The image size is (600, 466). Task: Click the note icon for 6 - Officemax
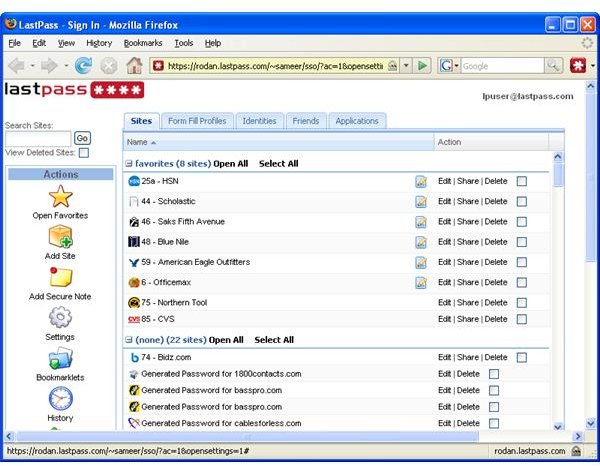click(x=421, y=283)
